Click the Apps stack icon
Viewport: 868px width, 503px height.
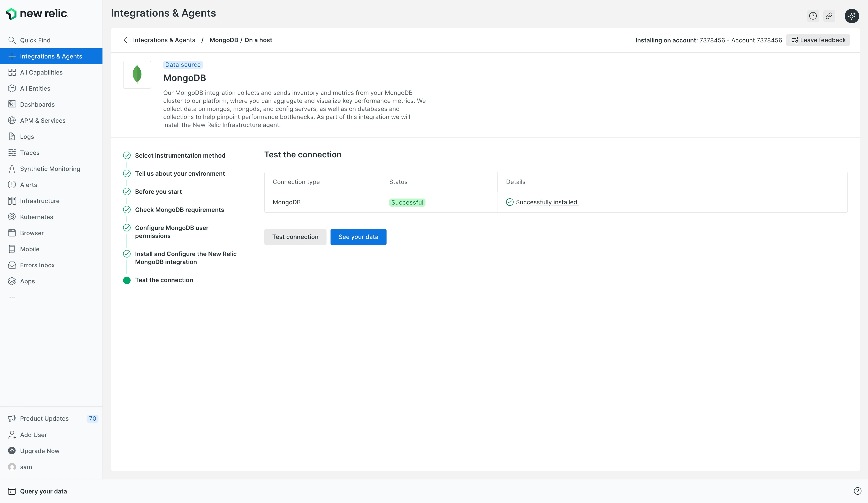12,281
